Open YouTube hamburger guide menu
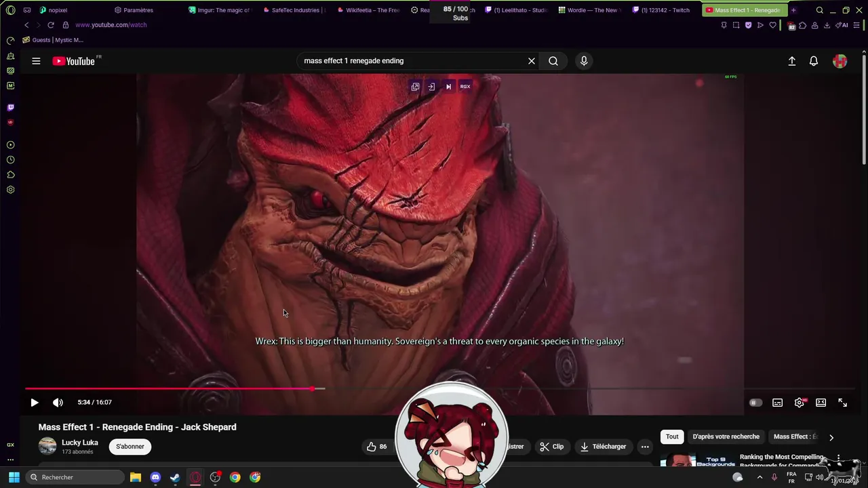The image size is (868, 488). coord(36,61)
